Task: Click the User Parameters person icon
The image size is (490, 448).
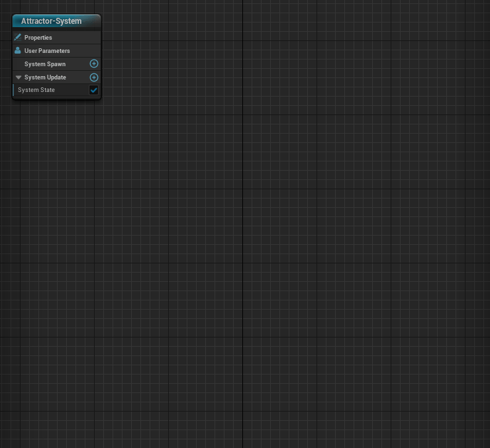Action: click(x=18, y=50)
